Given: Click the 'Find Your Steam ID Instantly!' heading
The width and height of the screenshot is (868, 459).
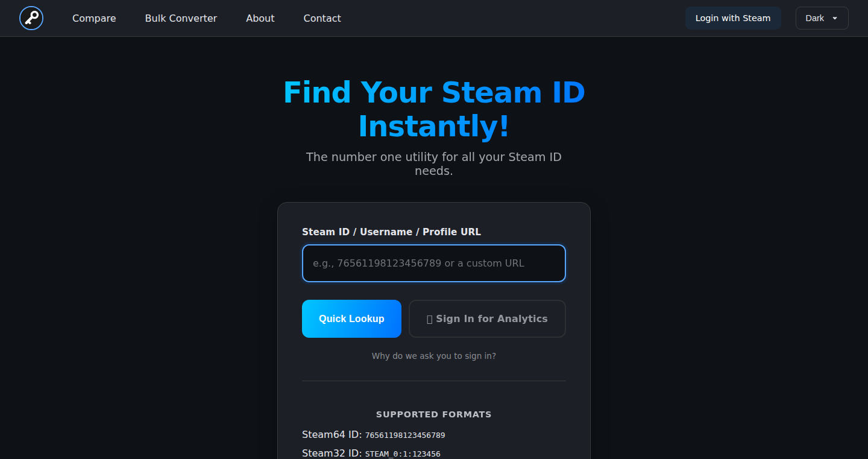Looking at the screenshot, I should coord(434,109).
